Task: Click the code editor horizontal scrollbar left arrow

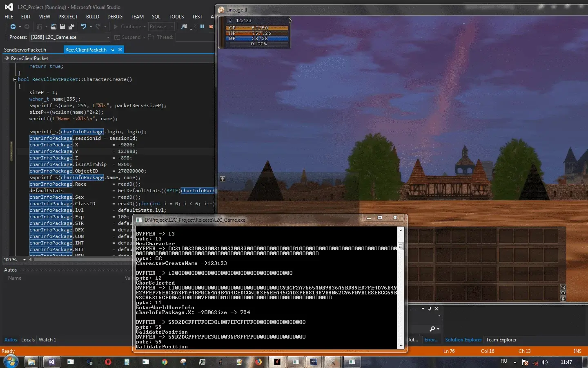Action: point(30,260)
